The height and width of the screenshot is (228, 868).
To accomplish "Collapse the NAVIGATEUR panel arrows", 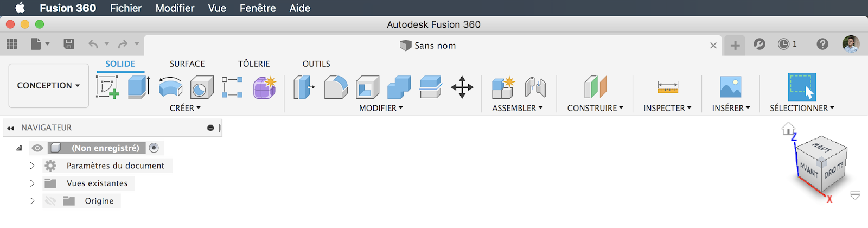I will (x=10, y=128).
